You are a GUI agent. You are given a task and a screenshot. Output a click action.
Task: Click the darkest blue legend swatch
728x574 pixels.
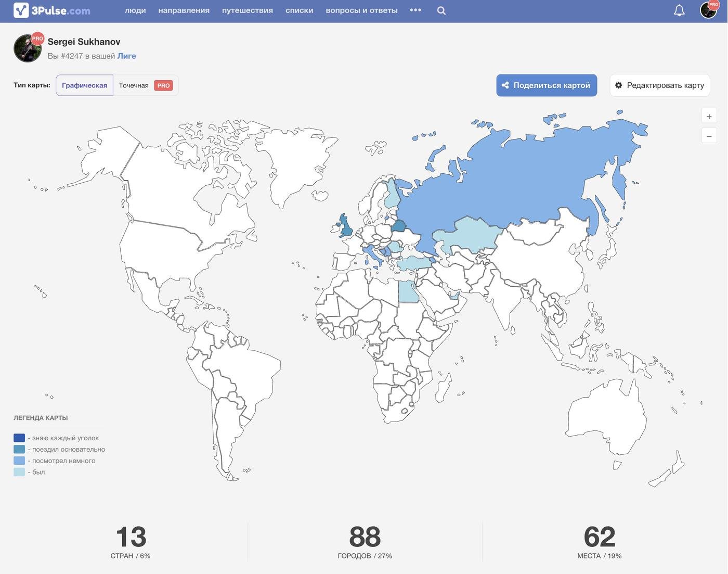(19, 438)
